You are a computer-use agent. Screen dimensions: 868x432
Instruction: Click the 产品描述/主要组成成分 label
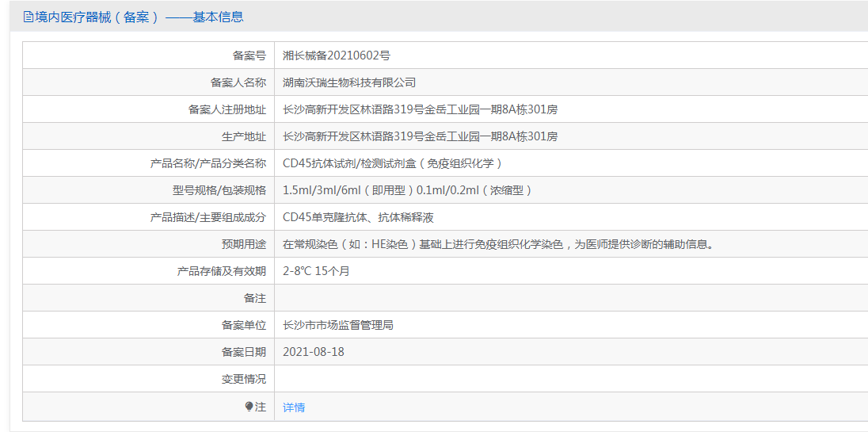(208, 218)
